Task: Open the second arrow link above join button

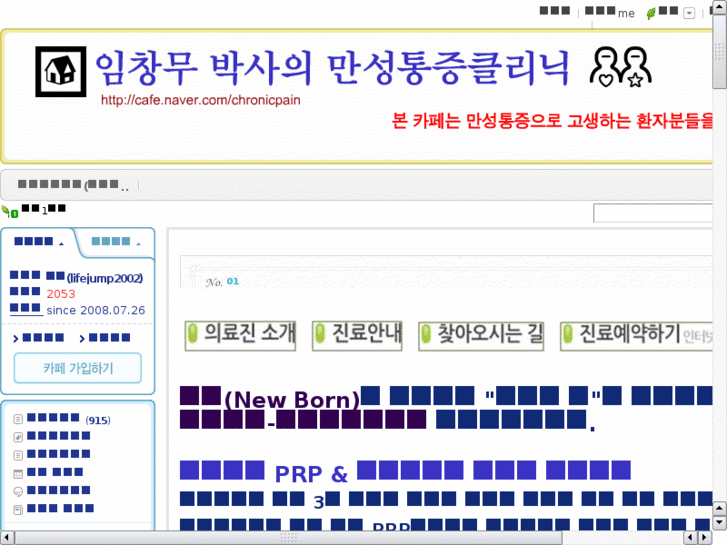Action: 105,338
